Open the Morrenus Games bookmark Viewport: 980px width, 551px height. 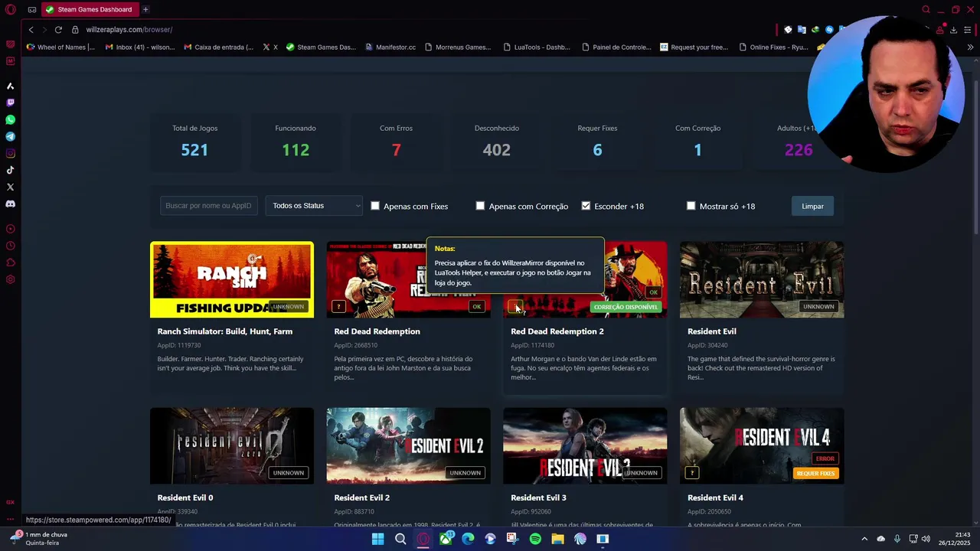[458, 47]
